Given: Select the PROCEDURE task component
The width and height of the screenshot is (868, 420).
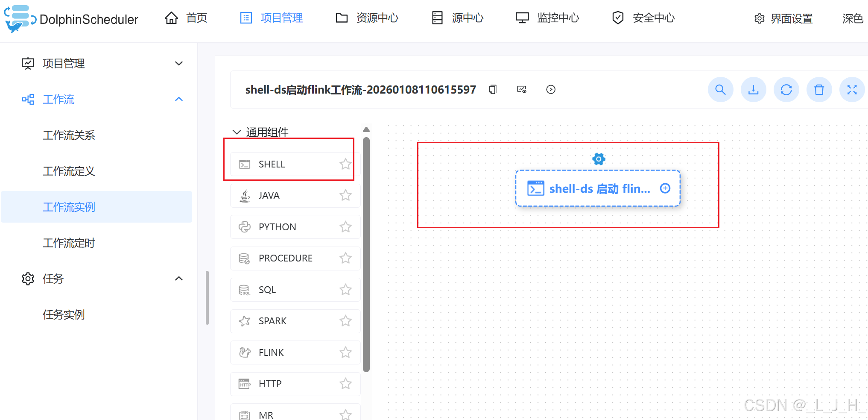Looking at the screenshot, I should pyautogui.click(x=295, y=258).
